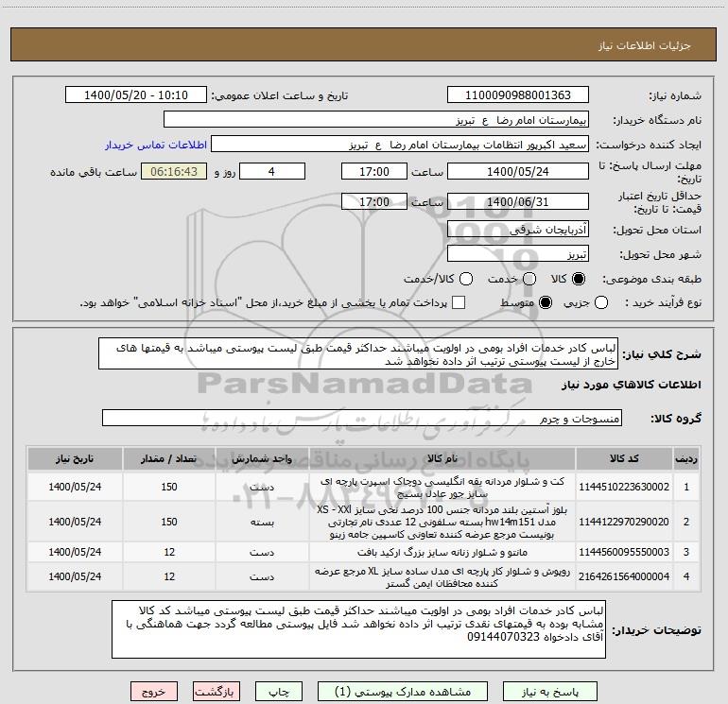Click the شماره نیاز field 1100090988001363
This screenshot has width=728, height=704.
518,95
